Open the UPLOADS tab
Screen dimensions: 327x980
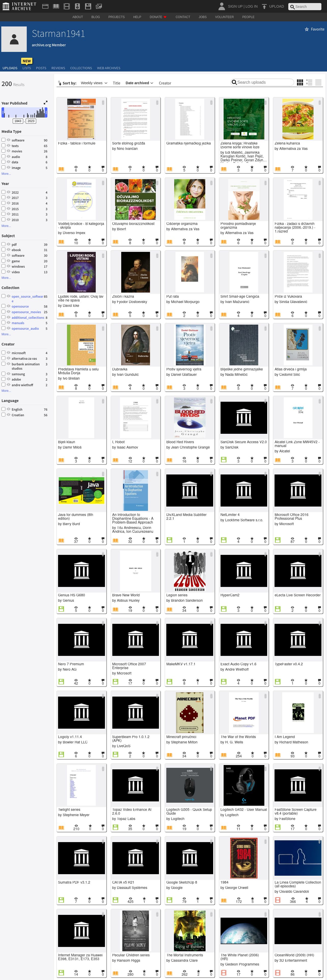click(10, 68)
